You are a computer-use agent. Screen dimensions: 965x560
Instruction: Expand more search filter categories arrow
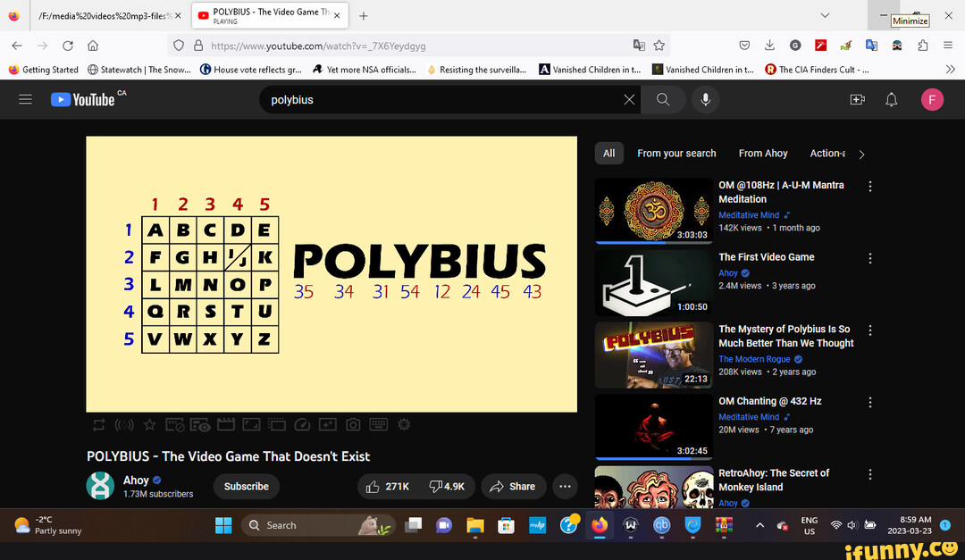tap(861, 154)
